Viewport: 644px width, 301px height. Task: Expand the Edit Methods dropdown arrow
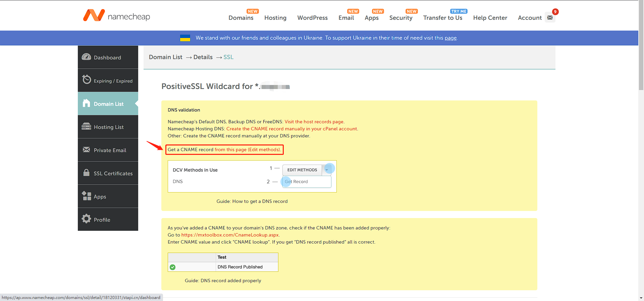[327, 170]
